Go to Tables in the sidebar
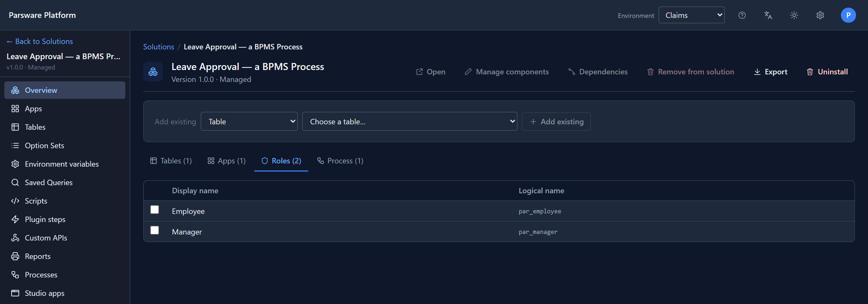This screenshot has width=868, height=304. coord(65,127)
